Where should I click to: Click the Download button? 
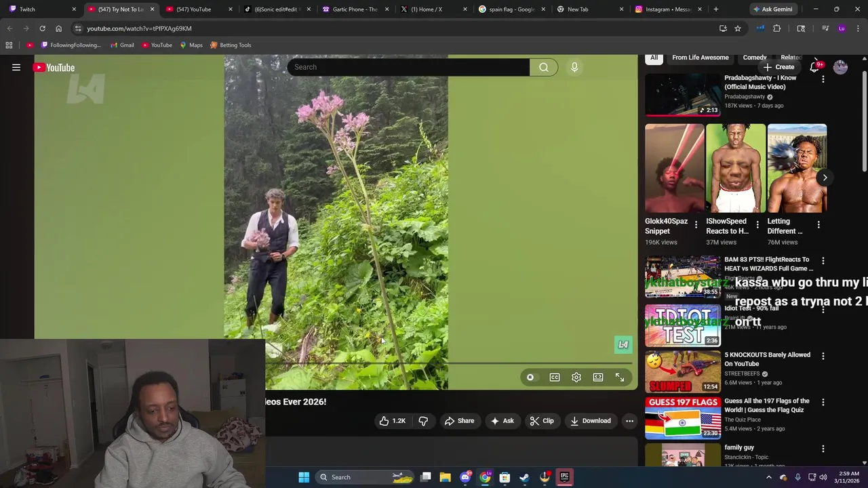tap(591, 421)
